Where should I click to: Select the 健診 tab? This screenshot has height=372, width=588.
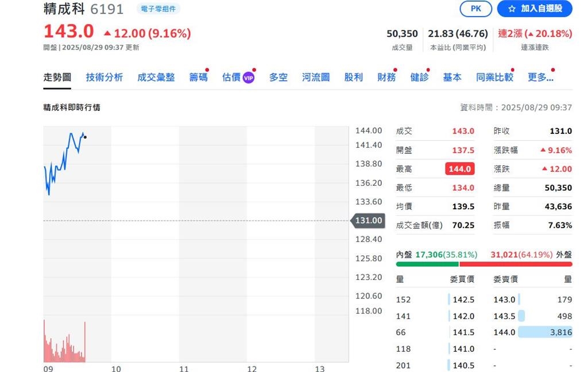pyautogui.click(x=420, y=76)
